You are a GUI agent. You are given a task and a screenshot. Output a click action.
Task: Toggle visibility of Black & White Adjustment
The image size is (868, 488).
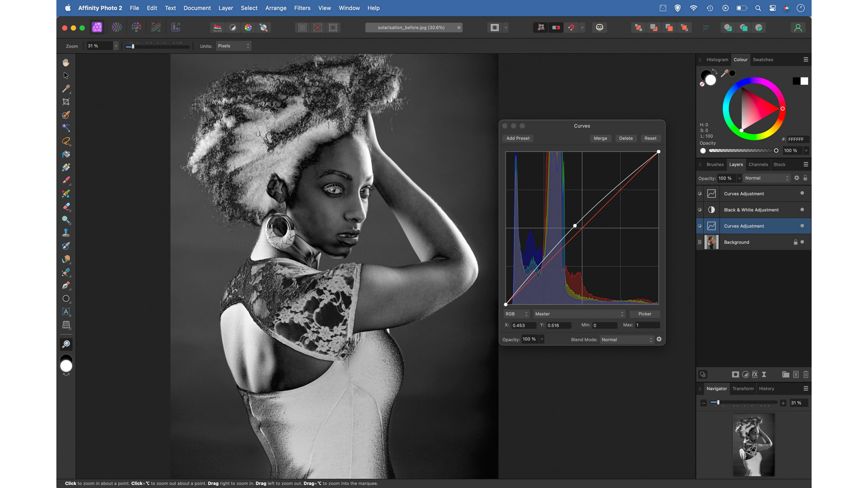pyautogui.click(x=802, y=210)
